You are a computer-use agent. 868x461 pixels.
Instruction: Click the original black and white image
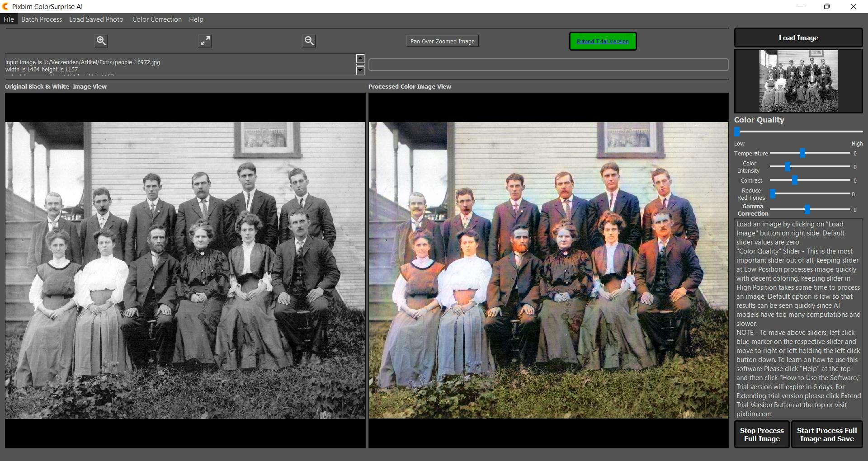[185, 270]
